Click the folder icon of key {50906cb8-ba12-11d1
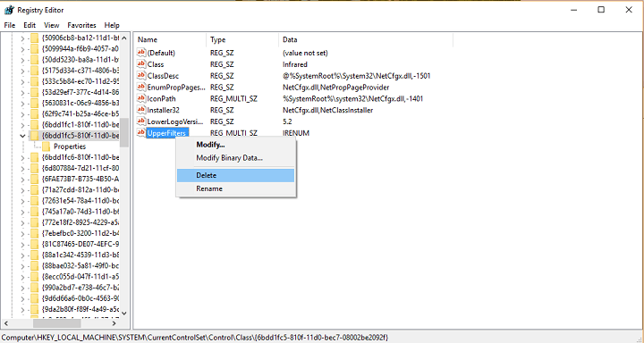The height and width of the screenshot is (343, 644). tap(35, 38)
